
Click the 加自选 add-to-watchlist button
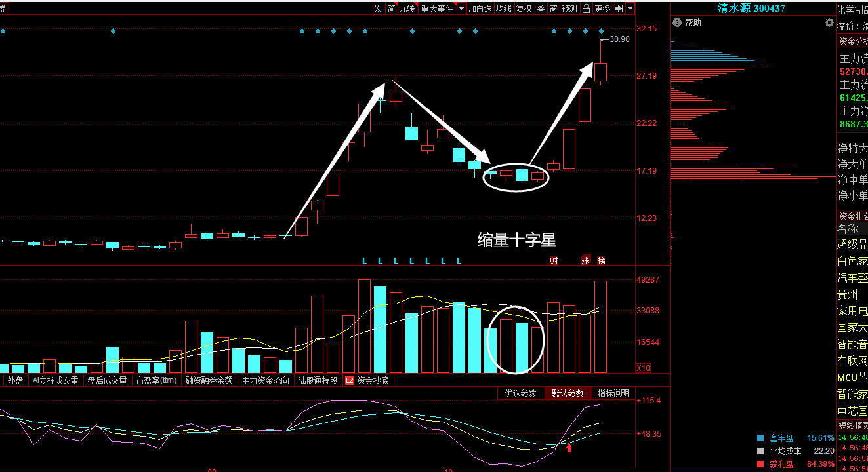coord(480,7)
